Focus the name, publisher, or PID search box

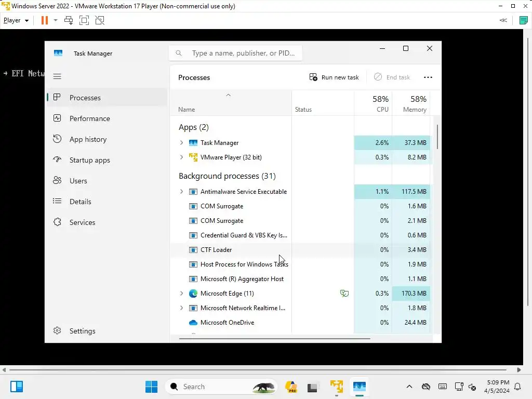(235, 54)
